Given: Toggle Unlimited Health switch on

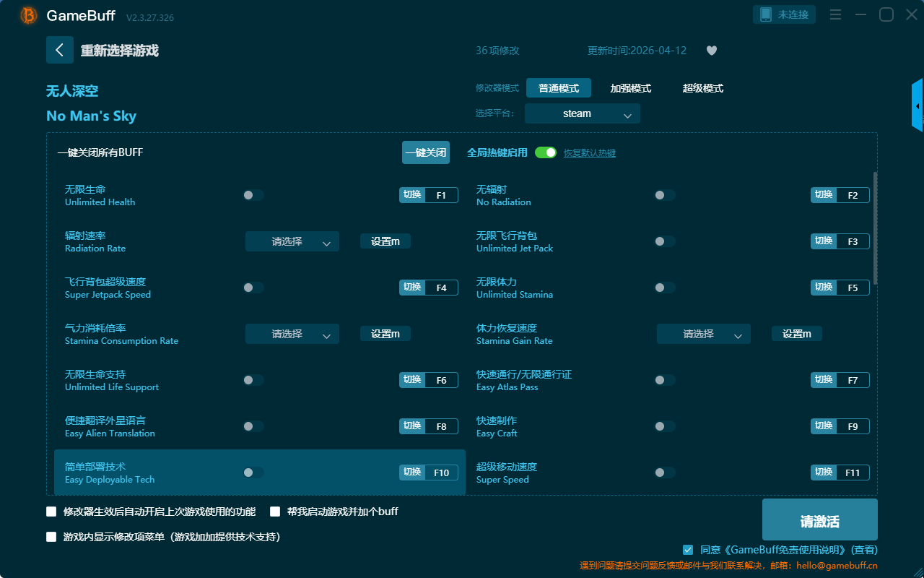Looking at the screenshot, I should pos(253,195).
